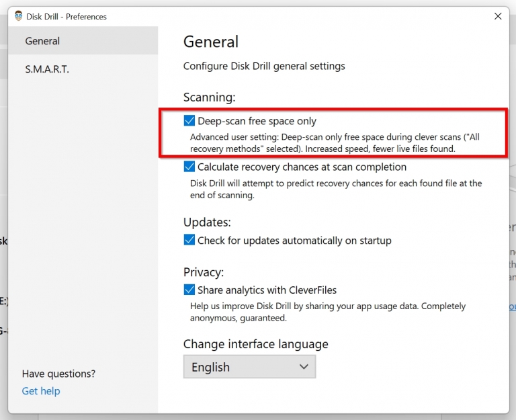Click the large General page heading

pyautogui.click(x=211, y=42)
